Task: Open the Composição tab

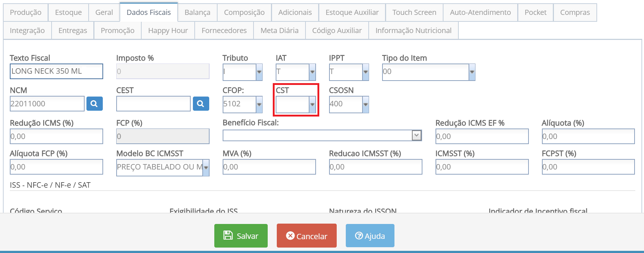Action: click(244, 12)
